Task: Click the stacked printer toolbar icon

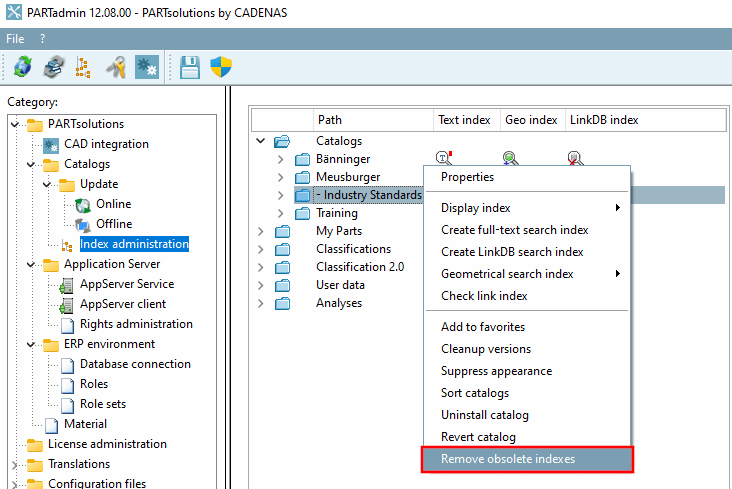Action: pos(53,67)
